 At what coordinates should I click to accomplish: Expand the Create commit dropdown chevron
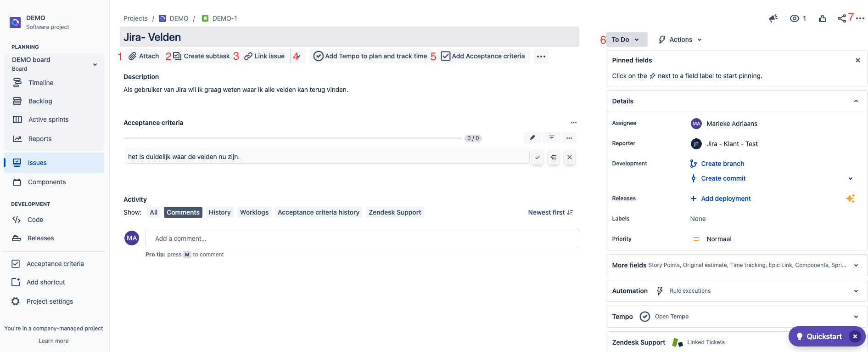(850, 178)
